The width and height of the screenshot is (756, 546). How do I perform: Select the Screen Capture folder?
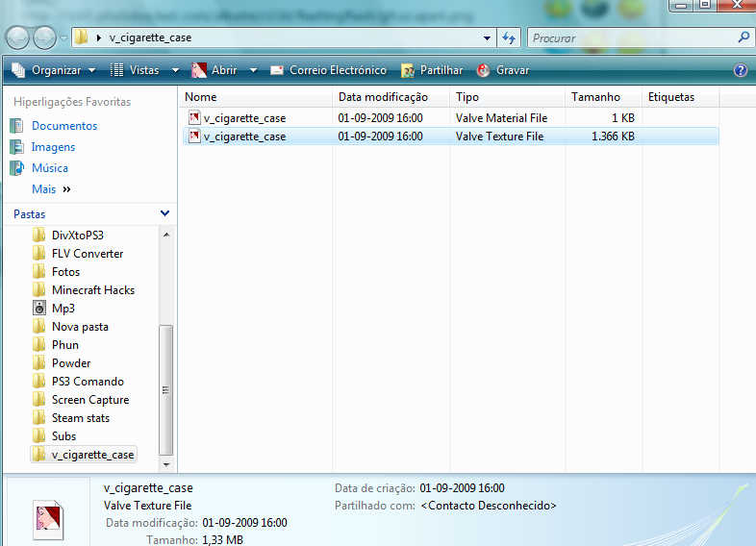coord(90,400)
